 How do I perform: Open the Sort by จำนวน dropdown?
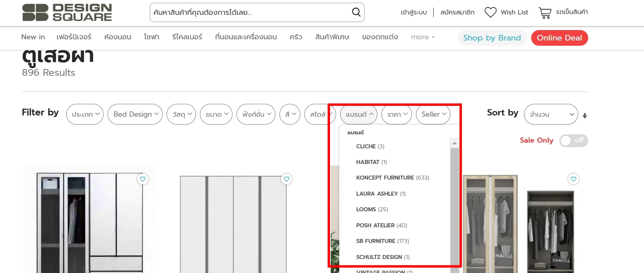551,114
